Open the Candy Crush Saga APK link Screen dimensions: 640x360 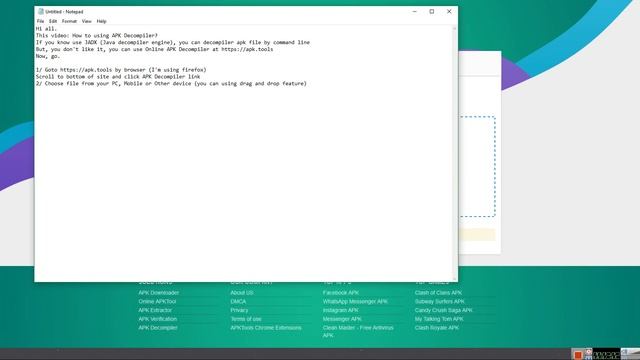pyautogui.click(x=443, y=310)
